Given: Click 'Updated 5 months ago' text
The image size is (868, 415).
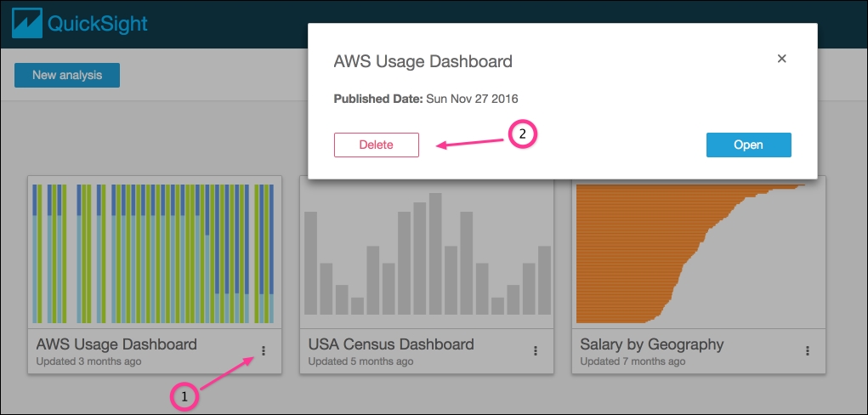Looking at the screenshot, I should pos(360,361).
